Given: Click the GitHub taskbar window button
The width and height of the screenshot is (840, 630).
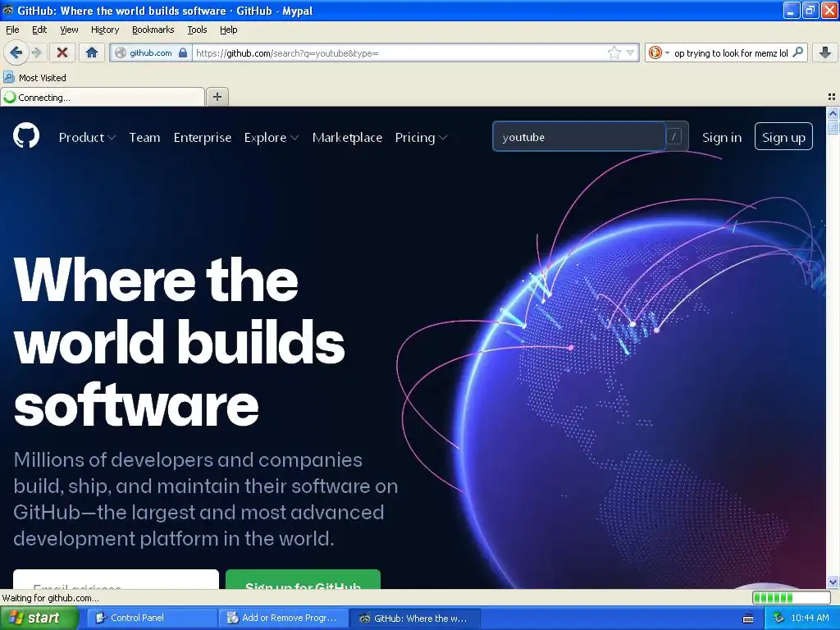Looking at the screenshot, I should 414,619.
